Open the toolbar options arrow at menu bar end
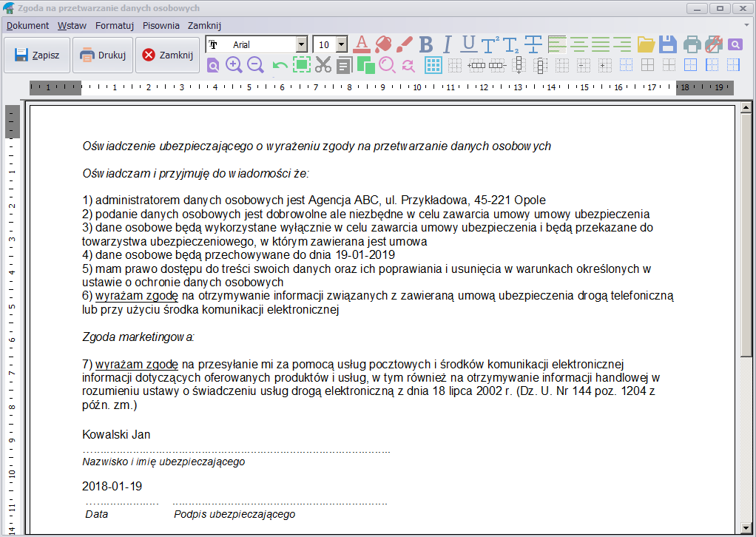The height and width of the screenshot is (537, 756). click(747, 24)
